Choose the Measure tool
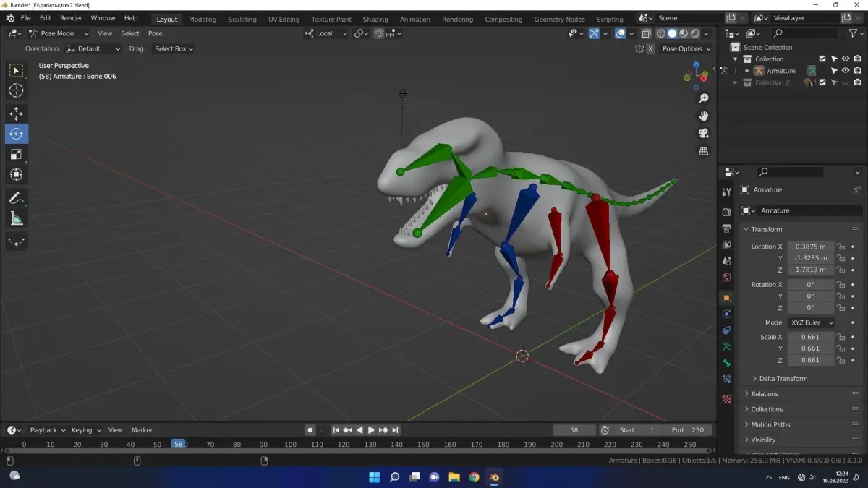 [x=16, y=218]
